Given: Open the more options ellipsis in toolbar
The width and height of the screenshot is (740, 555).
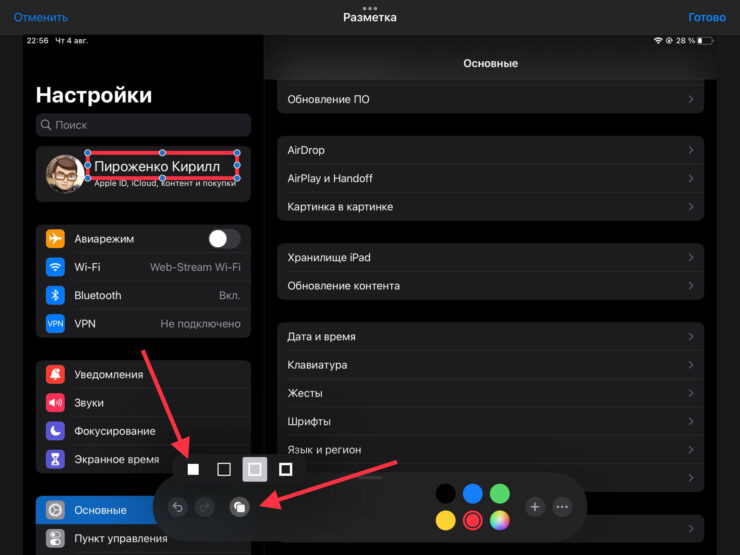Looking at the screenshot, I should (x=562, y=507).
